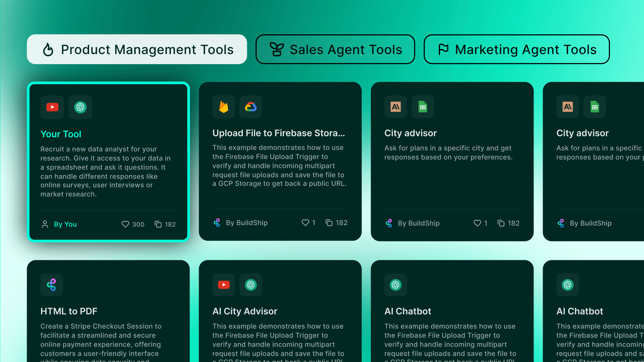Click the sprout icon on Sales Agent Tools
The image size is (644, 362).
tap(277, 49)
